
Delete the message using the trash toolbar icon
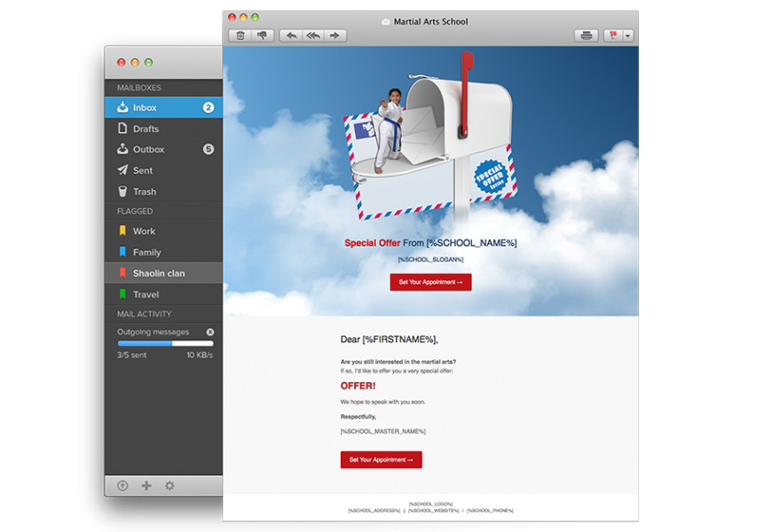click(x=240, y=35)
